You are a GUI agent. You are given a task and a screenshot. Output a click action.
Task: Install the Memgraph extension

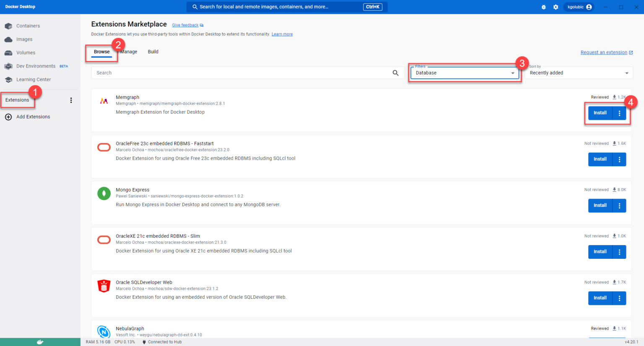pos(600,113)
